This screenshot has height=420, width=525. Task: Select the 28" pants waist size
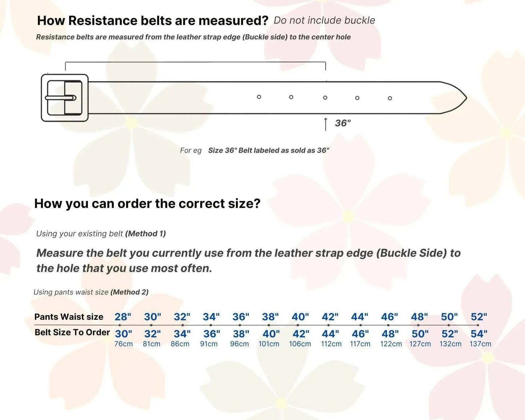[123, 317]
